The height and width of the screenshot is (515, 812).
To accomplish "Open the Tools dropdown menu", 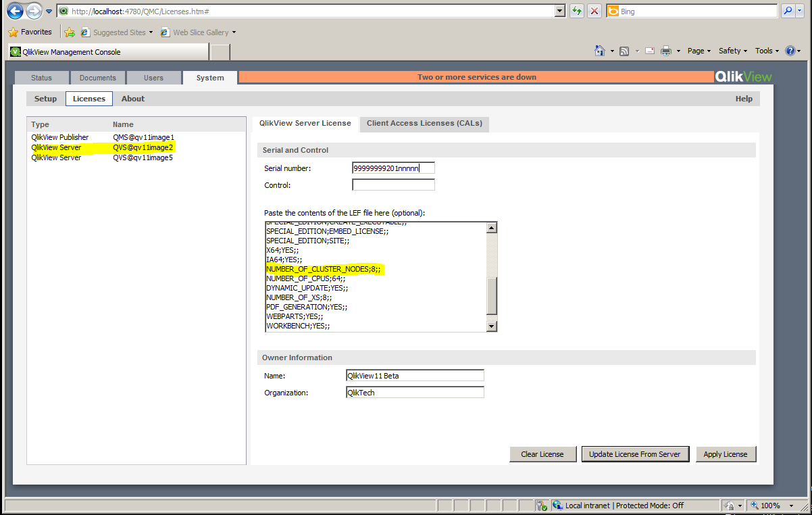I will [766, 51].
